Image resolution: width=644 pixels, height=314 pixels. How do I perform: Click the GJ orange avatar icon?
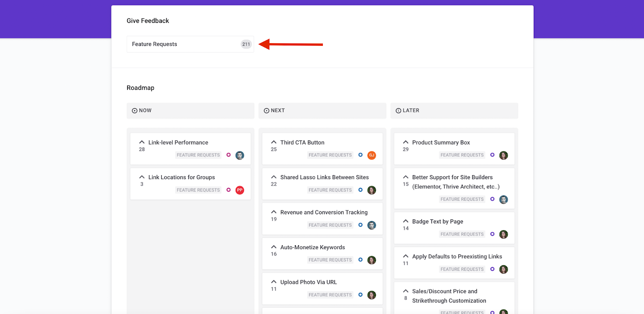coord(372,155)
